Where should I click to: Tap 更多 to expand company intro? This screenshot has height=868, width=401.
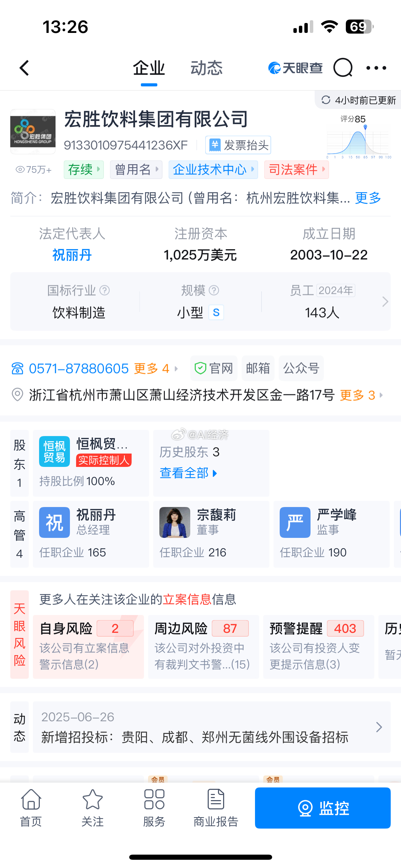click(x=368, y=198)
